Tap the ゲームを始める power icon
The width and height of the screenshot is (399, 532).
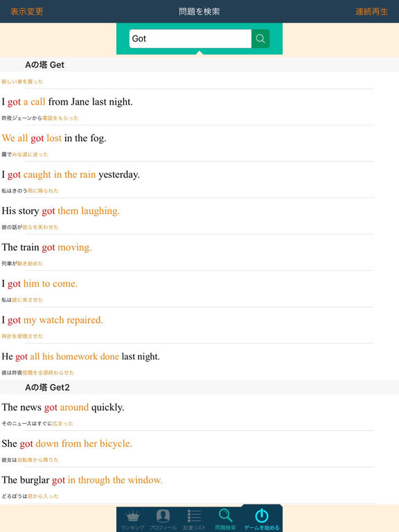262,519
